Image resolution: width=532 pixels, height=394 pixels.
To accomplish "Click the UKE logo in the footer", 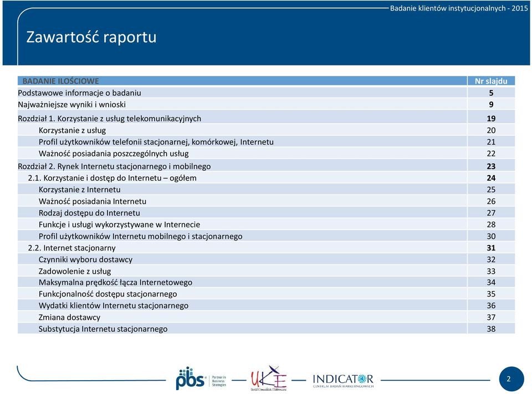I will tap(269, 378).
